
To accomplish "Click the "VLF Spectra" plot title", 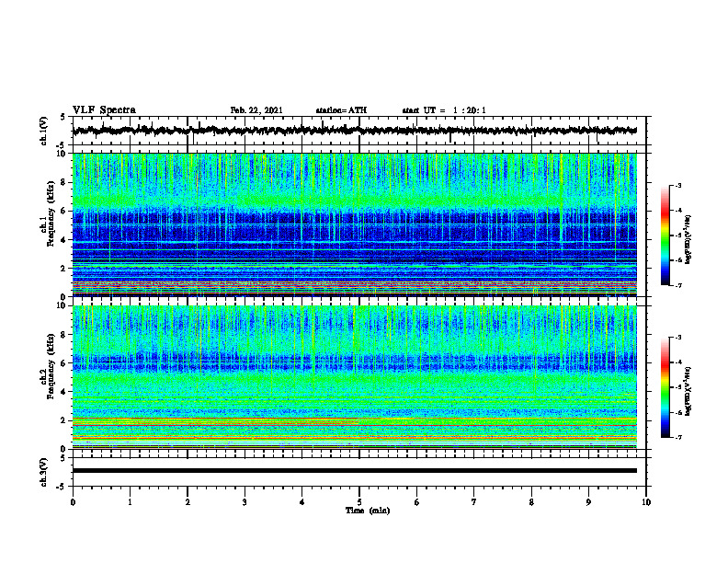I will 104,110.
